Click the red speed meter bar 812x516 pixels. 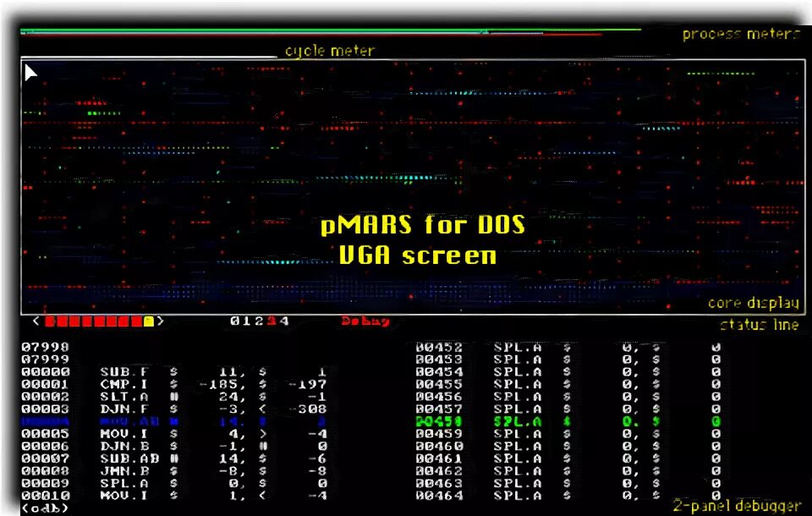click(x=94, y=321)
